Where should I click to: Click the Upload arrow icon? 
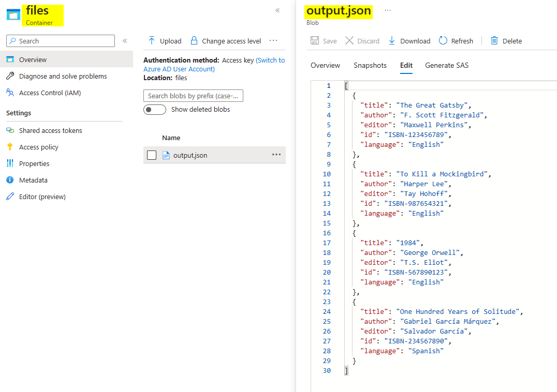(152, 41)
